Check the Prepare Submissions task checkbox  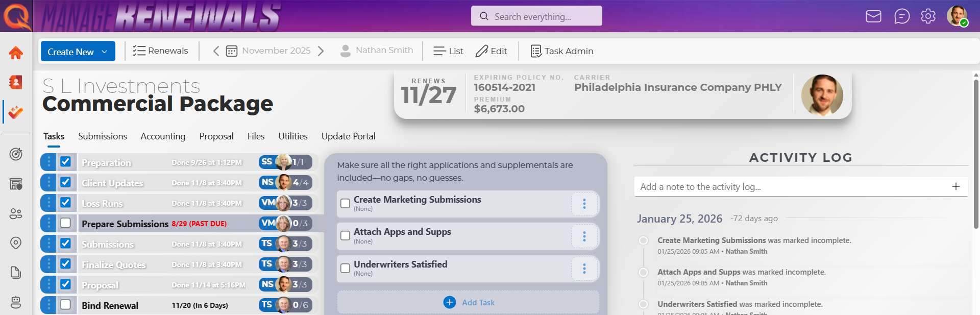65,223
